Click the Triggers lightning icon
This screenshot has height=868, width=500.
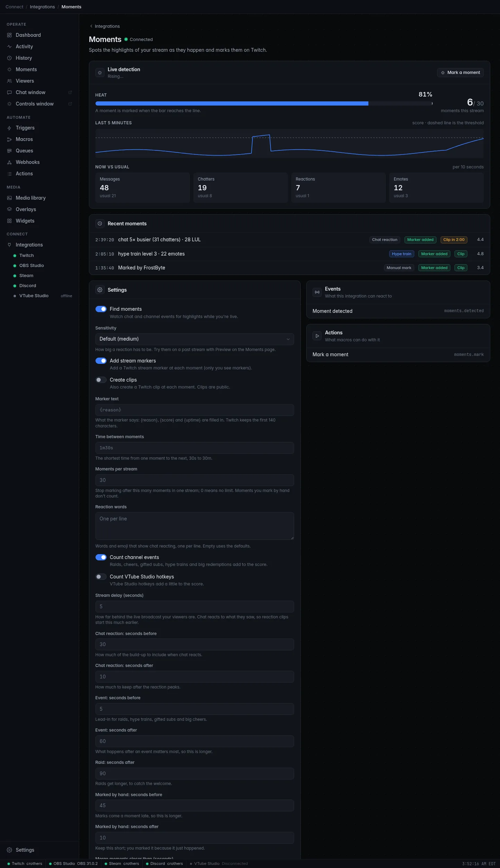[9, 128]
